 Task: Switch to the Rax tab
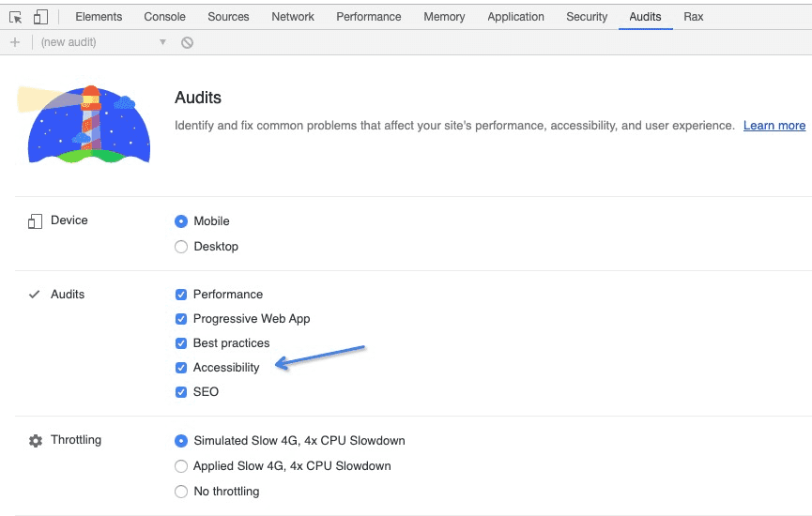tap(694, 17)
